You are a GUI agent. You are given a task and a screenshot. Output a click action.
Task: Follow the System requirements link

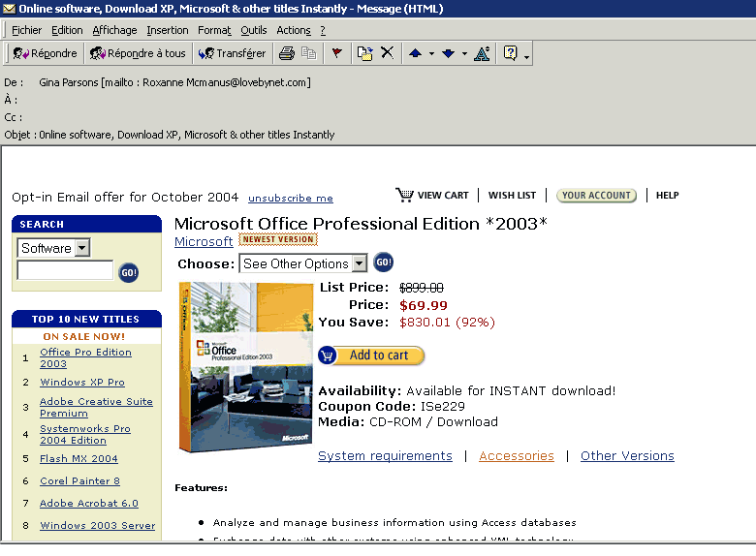385,455
